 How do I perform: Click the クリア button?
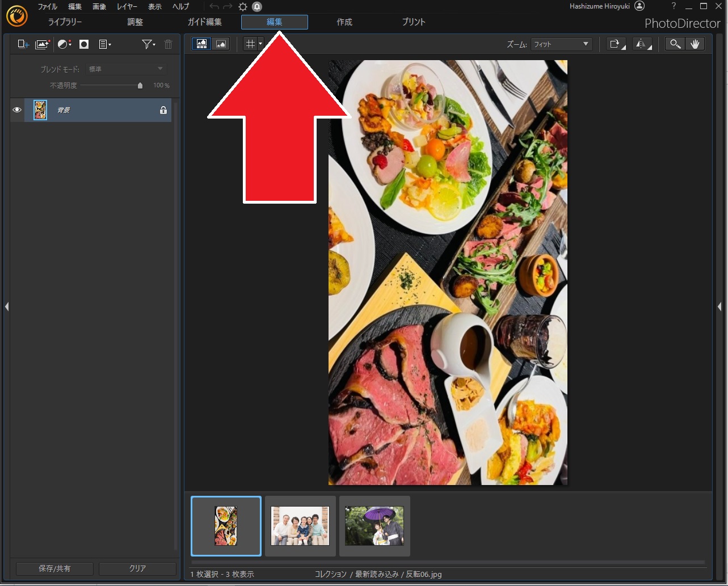tap(138, 568)
